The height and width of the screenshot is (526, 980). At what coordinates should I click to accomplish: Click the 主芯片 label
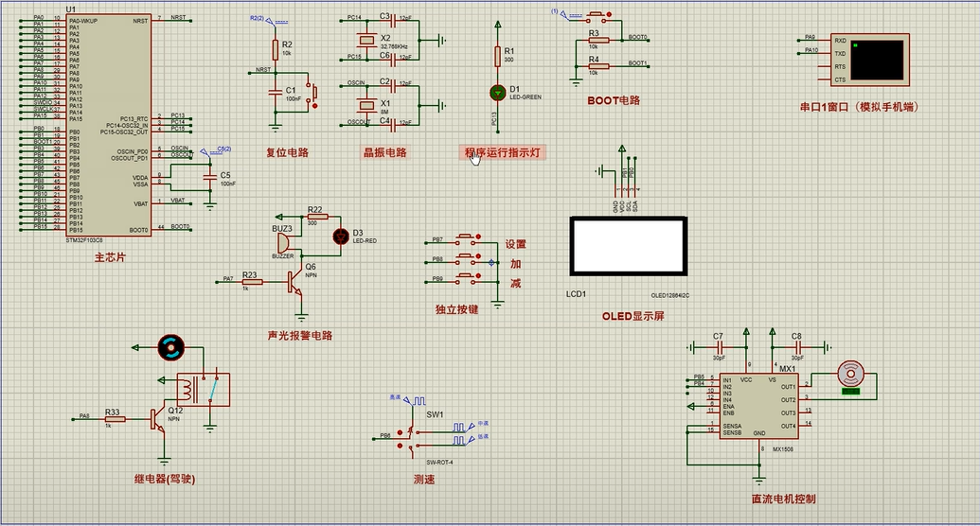point(110,256)
